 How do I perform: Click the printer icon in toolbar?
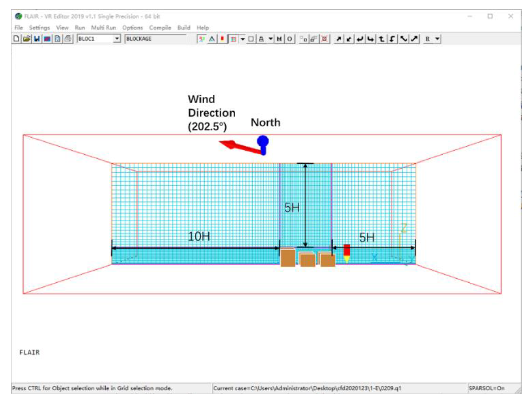(x=68, y=39)
